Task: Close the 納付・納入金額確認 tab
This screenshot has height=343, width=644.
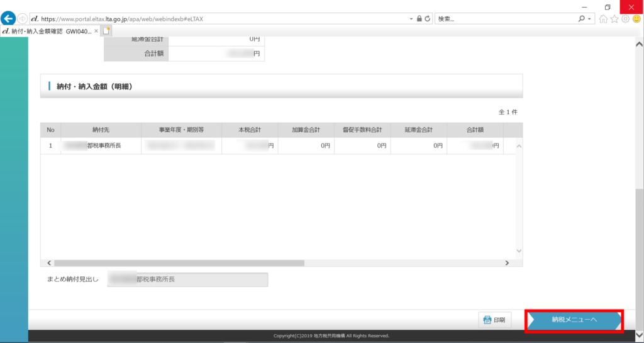Action: tap(96, 30)
